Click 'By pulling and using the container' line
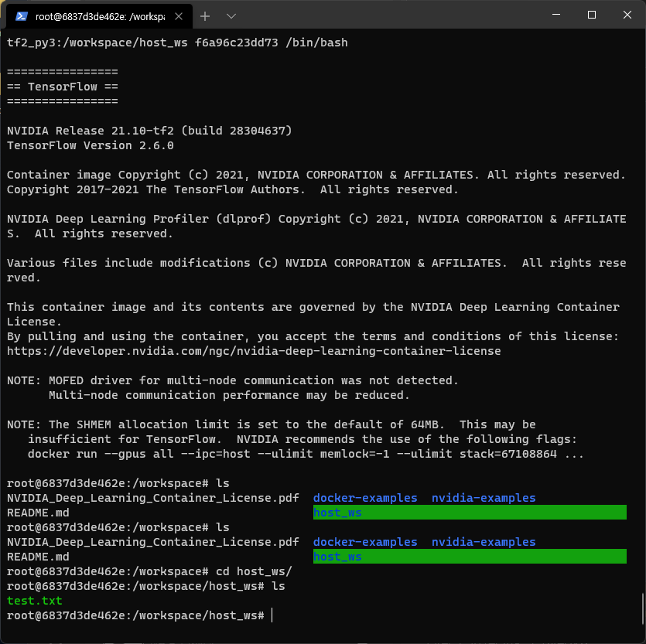The width and height of the screenshot is (646, 644). point(313,336)
